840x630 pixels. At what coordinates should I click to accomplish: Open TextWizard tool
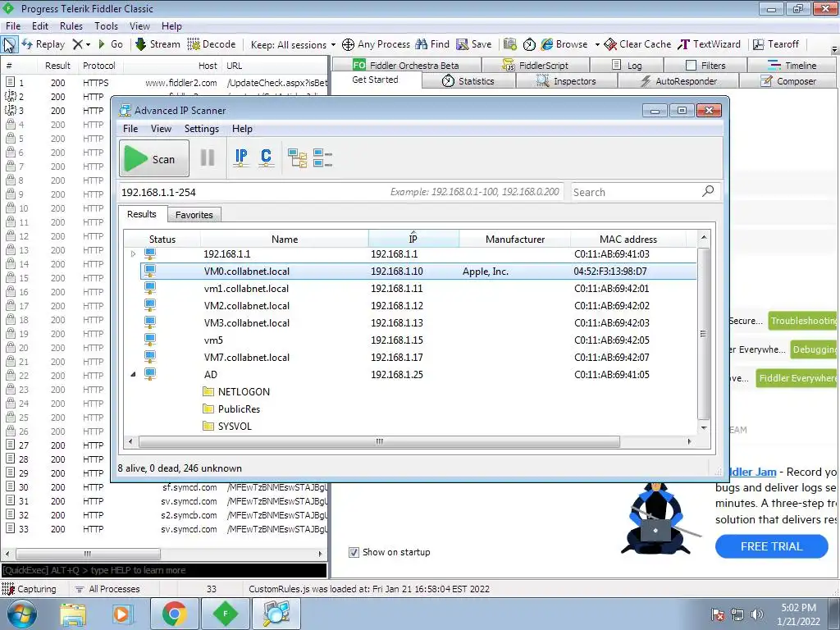(x=710, y=44)
